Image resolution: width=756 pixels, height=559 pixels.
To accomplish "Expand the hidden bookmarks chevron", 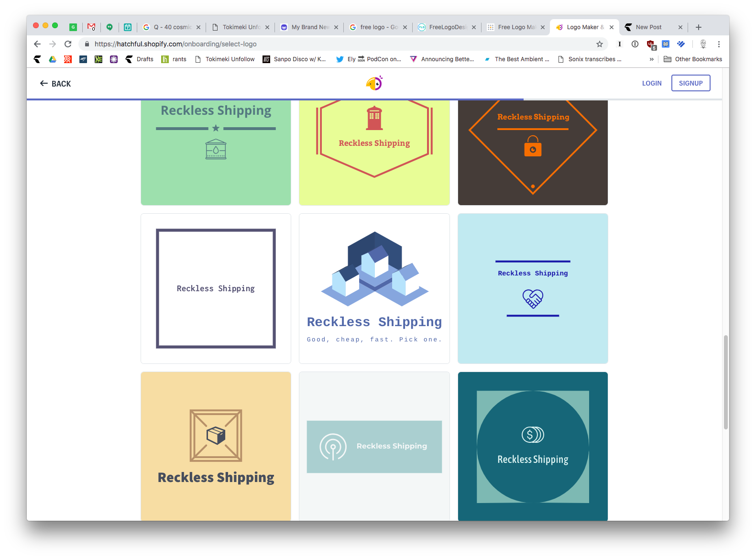I will point(651,59).
